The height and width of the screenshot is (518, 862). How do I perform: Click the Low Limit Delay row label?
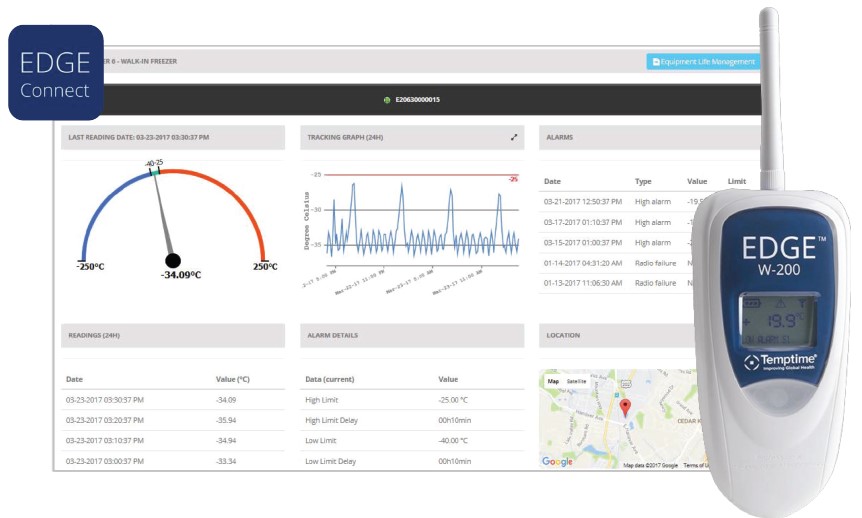point(330,461)
